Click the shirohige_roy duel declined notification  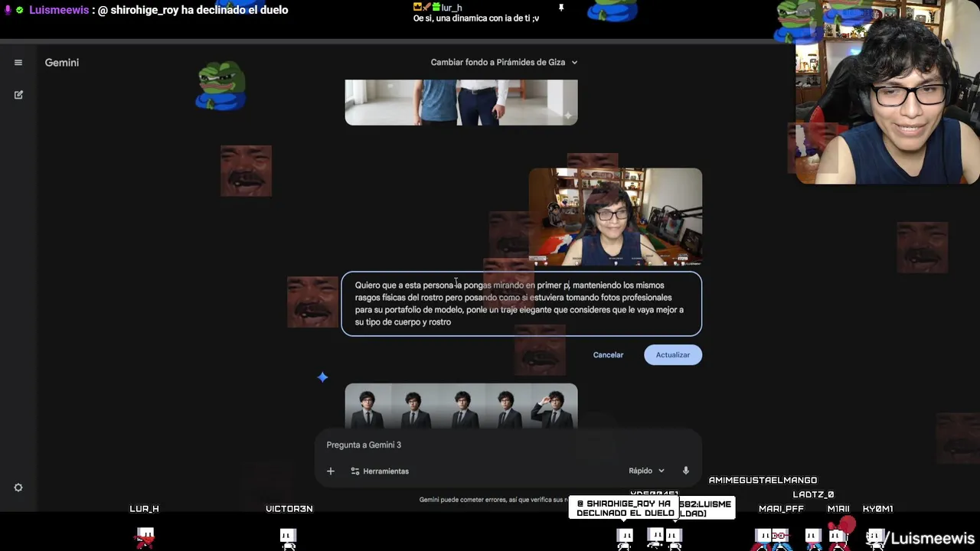click(x=624, y=508)
